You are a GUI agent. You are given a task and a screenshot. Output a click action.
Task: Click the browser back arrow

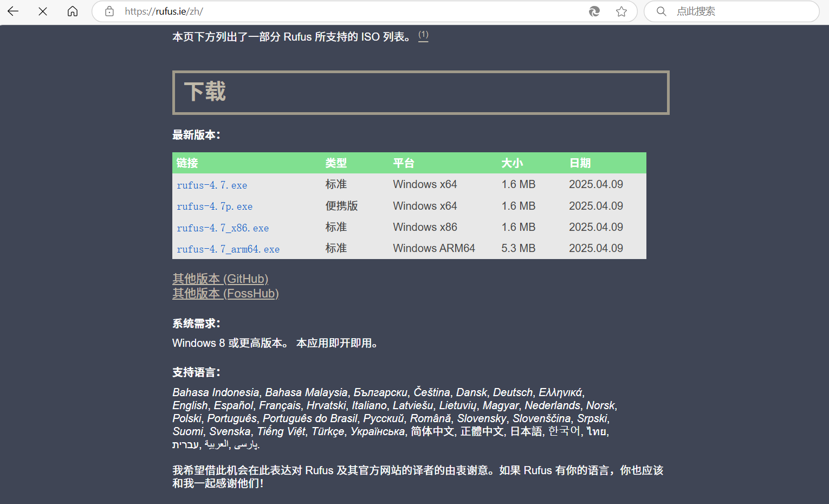click(13, 11)
